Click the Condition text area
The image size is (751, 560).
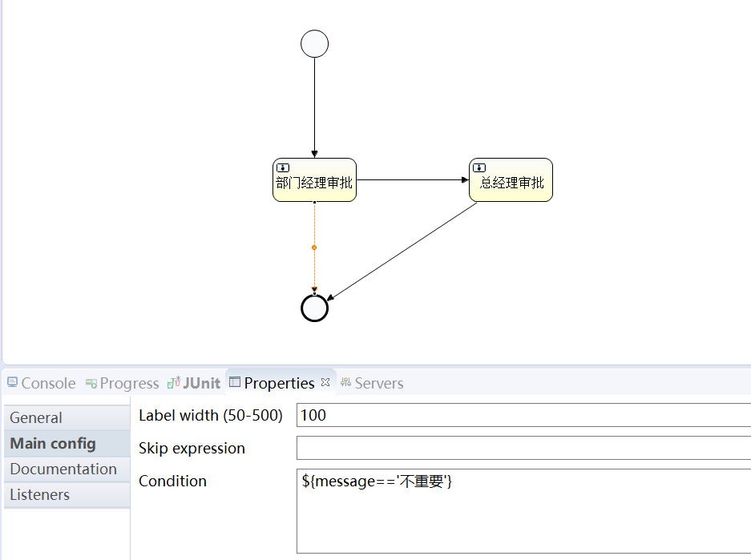click(x=523, y=511)
